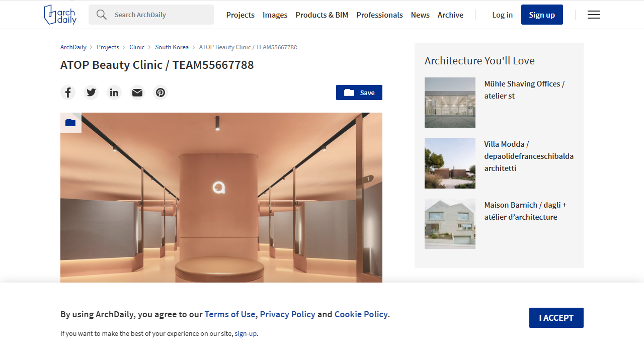
Task: Click the ArchDaily logo
Action: tap(60, 15)
